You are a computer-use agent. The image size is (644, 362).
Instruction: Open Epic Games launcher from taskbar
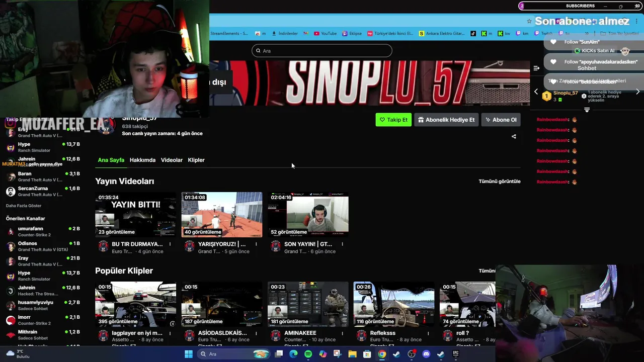456,354
